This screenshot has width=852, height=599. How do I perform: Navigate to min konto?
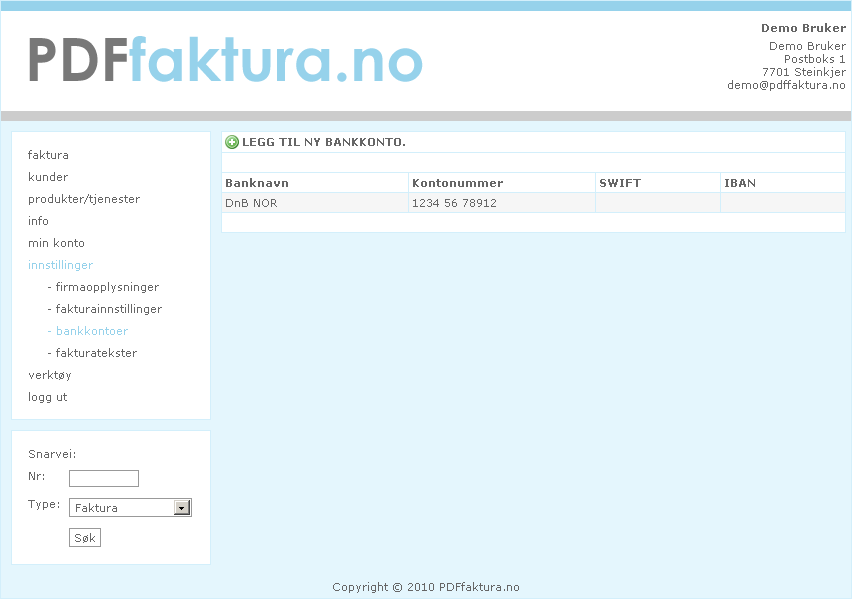click(x=57, y=243)
